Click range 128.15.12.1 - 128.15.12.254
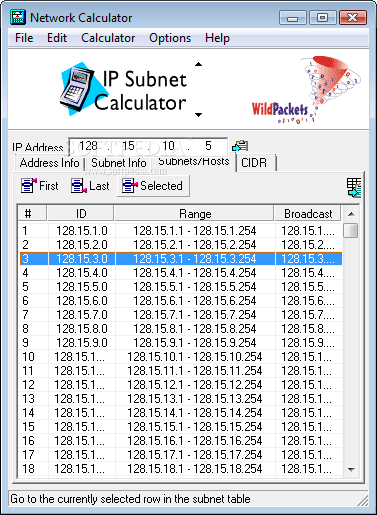The image size is (377, 515). coord(195,385)
